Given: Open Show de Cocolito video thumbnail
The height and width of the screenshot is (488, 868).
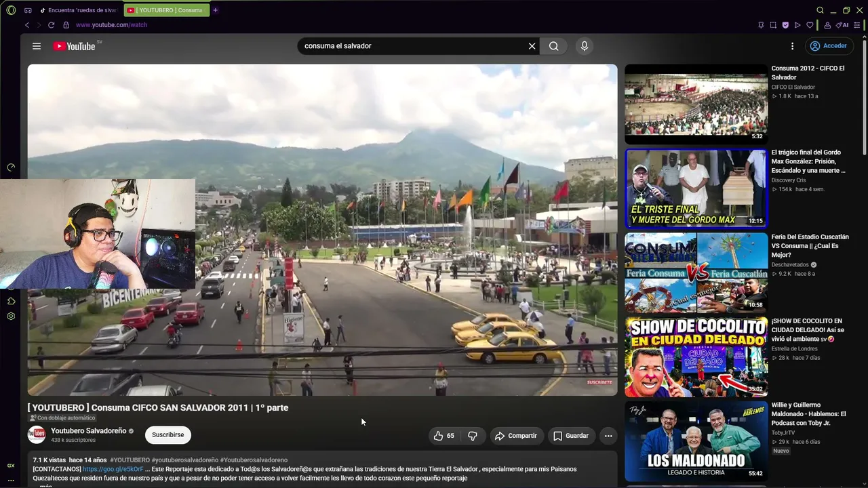Looking at the screenshot, I should (x=696, y=357).
